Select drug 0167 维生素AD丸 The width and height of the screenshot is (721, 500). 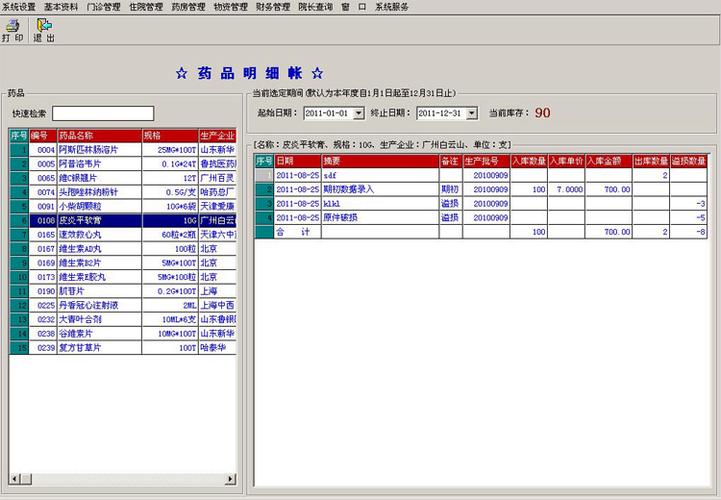pyautogui.click(x=122, y=249)
